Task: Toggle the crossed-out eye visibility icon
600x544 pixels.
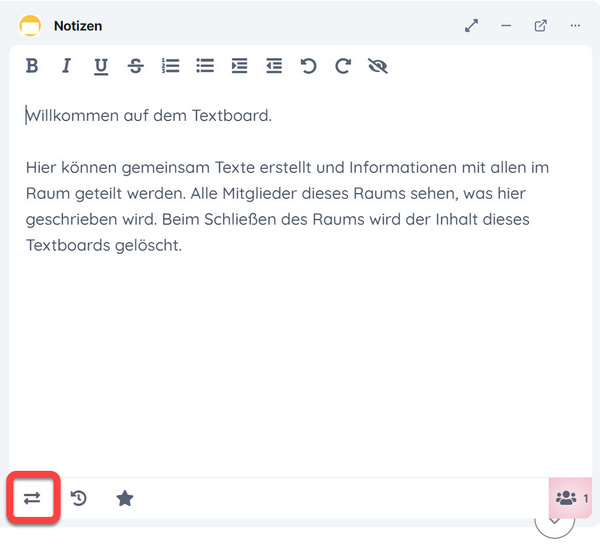Action: tap(378, 66)
